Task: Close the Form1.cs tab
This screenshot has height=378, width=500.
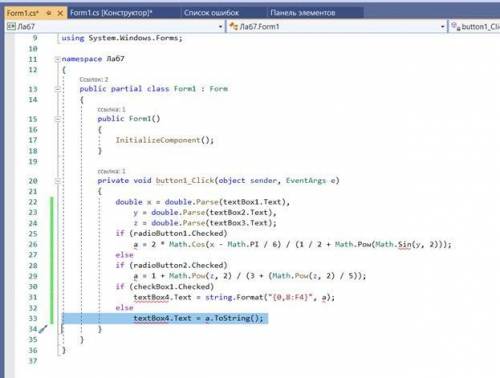Action: click(x=60, y=13)
